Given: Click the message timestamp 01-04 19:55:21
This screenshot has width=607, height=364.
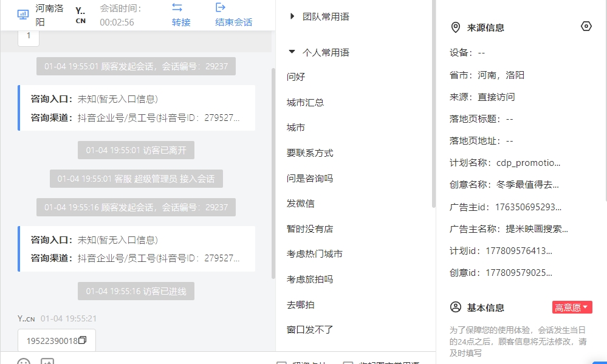Looking at the screenshot, I should (x=69, y=318).
